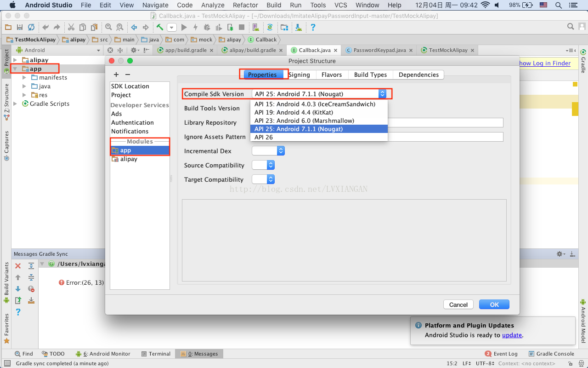Click the Find magnifier toolbar icon

(x=108, y=27)
